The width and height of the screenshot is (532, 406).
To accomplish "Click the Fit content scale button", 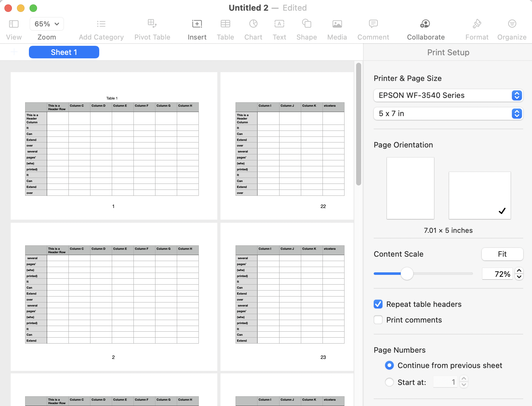I will click(502, 254).
